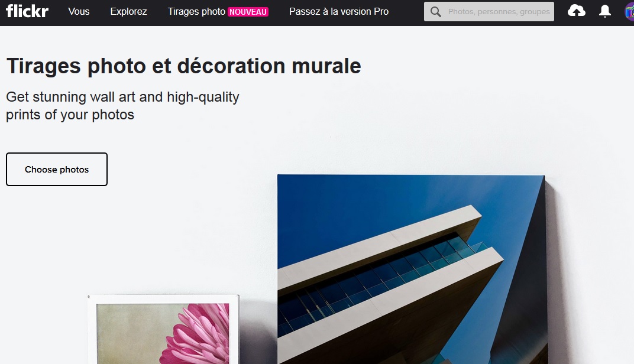Click the Choose photos button
The width and height of the screenshot is (634, 364).
pyautogui.click(x=56, y=169)
